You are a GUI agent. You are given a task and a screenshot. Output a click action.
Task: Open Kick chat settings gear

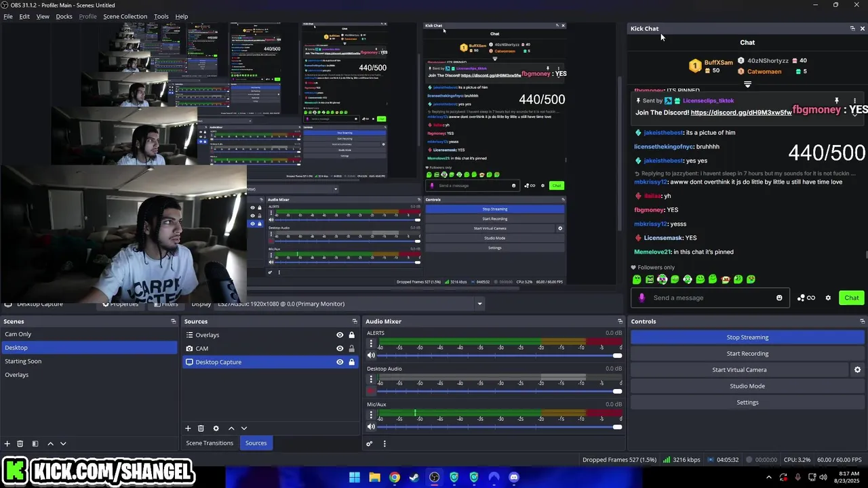click(828, 298)
